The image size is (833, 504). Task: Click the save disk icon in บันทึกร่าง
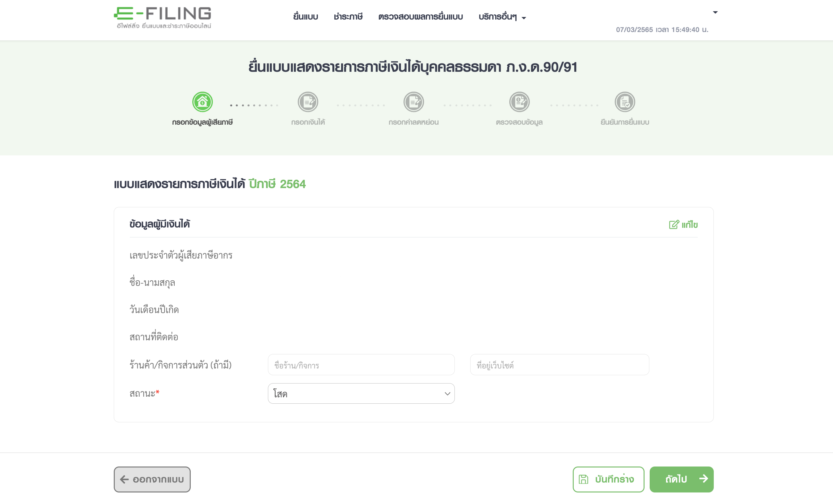[x=583, y=479]
